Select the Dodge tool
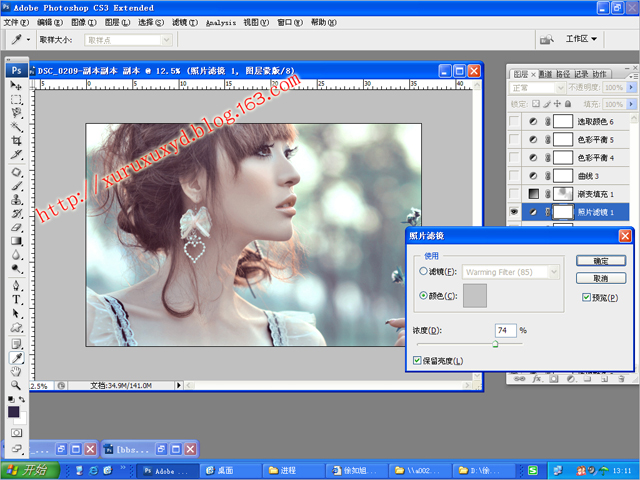Image resolution: width=640 pixels, height=480 pixels. [16, 269]
